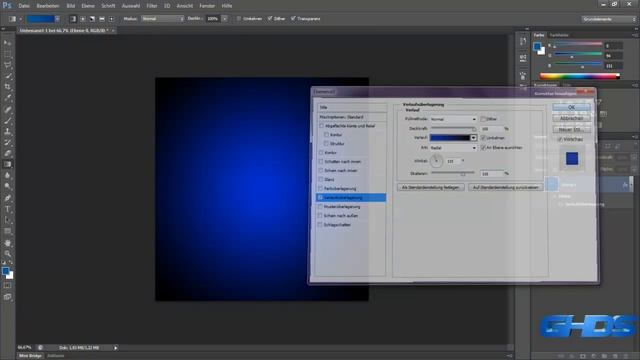Screen dimensions: 640x360
Task: Click Neuer Stil button
Action: point(571,129)
